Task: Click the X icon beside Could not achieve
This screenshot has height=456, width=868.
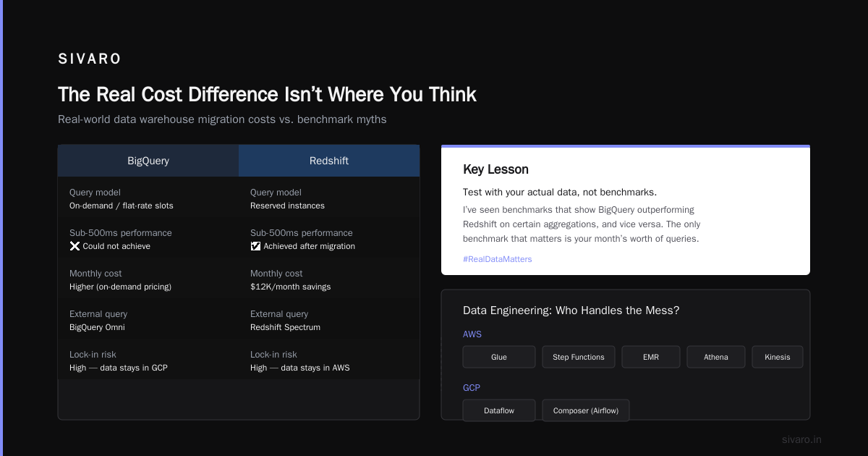Action: click(75, 246)
